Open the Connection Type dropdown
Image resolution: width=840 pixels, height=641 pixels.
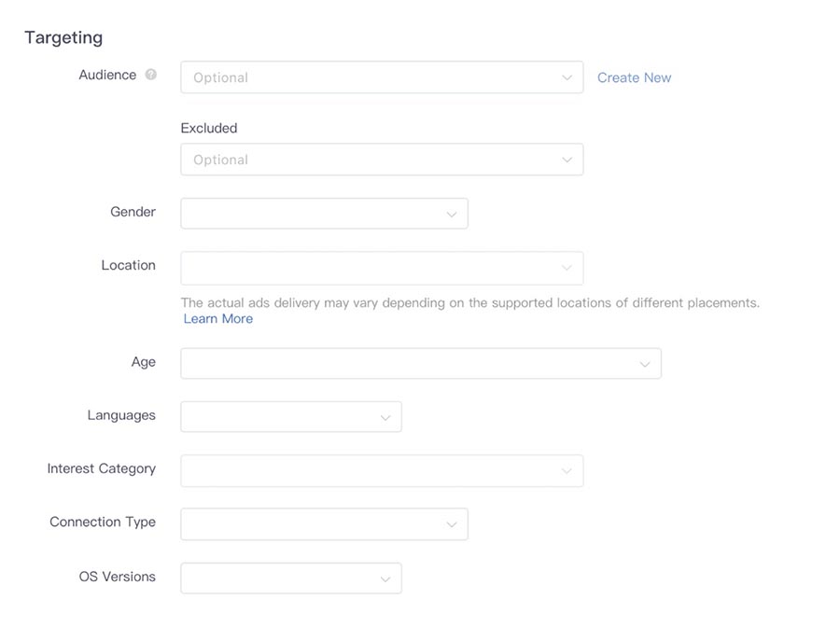(x=313, y=524)
